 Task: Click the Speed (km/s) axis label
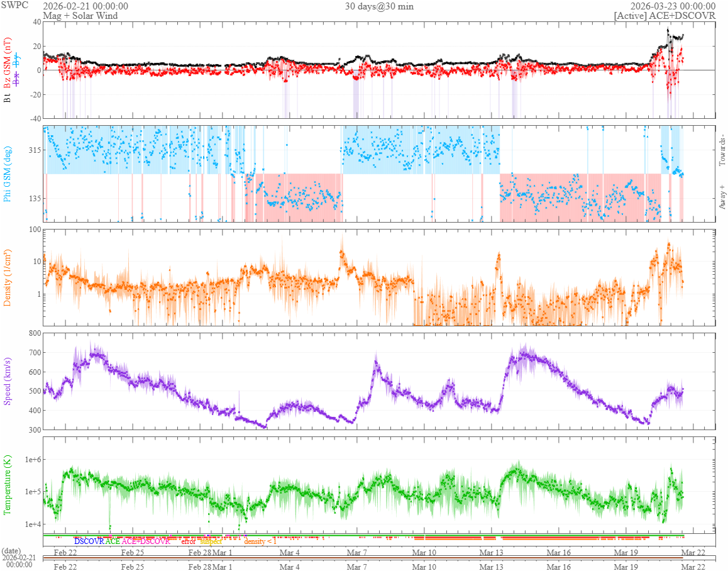(8, 381)
